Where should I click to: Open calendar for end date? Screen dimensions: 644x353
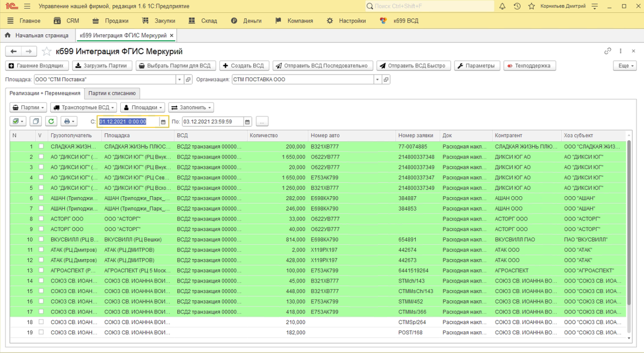pyautogui.click(x=248, y=121)
